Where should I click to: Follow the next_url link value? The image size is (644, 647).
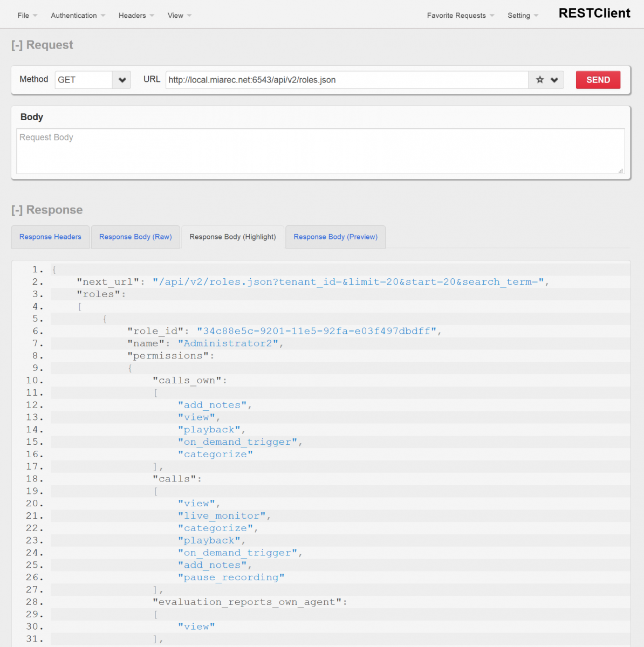348,282
